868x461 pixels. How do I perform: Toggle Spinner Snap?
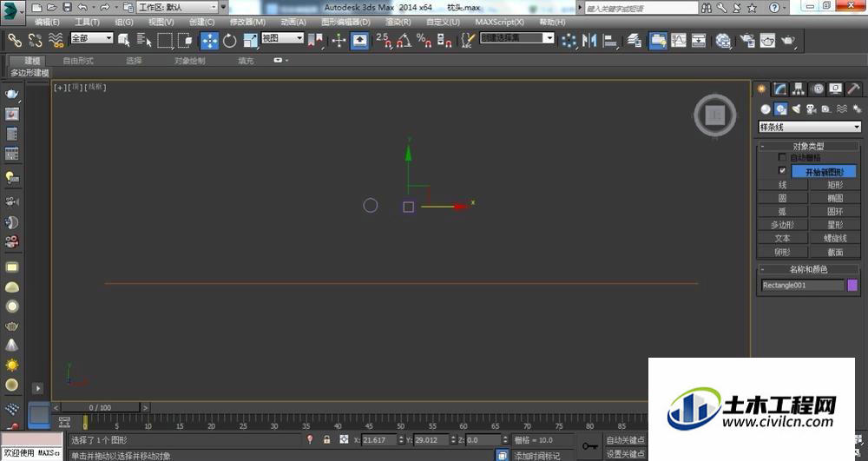tap(444, 41)
